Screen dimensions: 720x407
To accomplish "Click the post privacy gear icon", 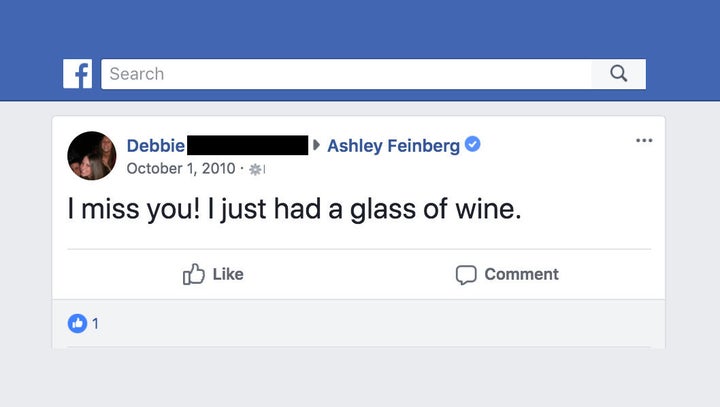I will tap(256, 170).
